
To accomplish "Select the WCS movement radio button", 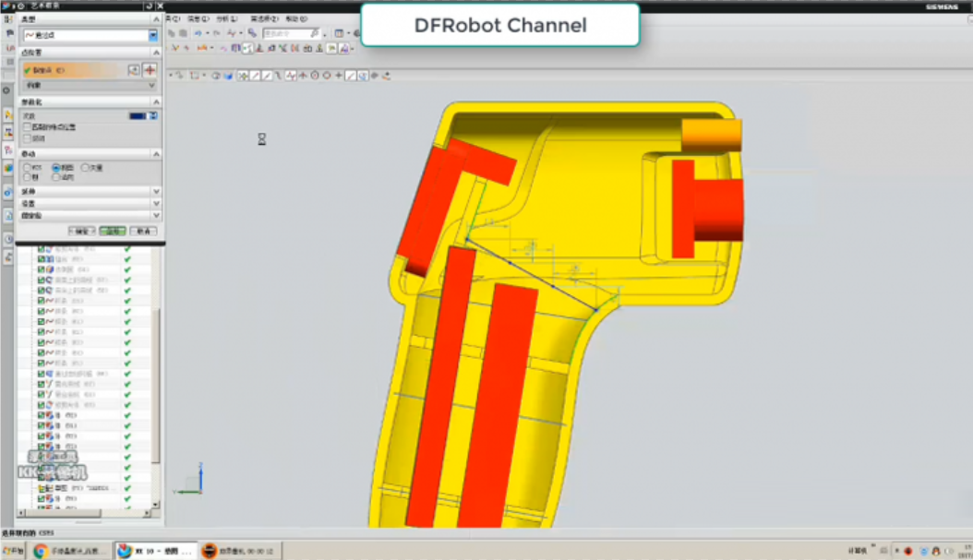I will pyautogui.click(x=28, y=167).
